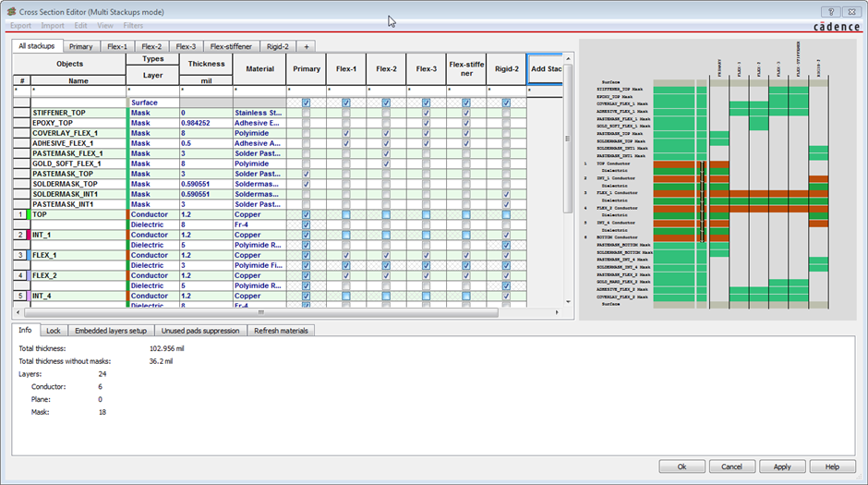Click the Cadence app icon in title bar
868x485 pixels.
10,11
